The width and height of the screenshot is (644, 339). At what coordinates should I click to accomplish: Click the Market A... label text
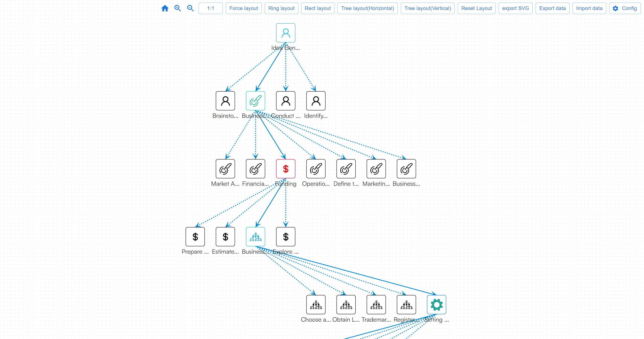pos(225,184)
